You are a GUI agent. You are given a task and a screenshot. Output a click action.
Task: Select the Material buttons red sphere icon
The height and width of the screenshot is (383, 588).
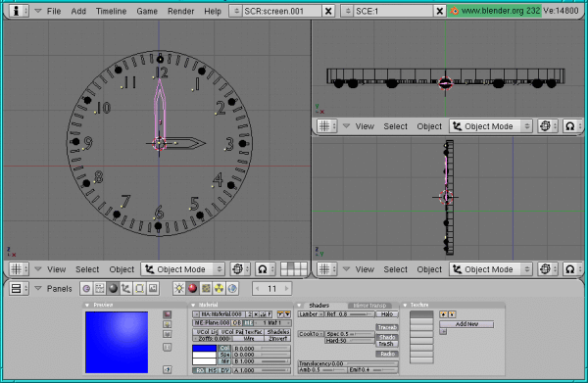click(x=192, y=288)
